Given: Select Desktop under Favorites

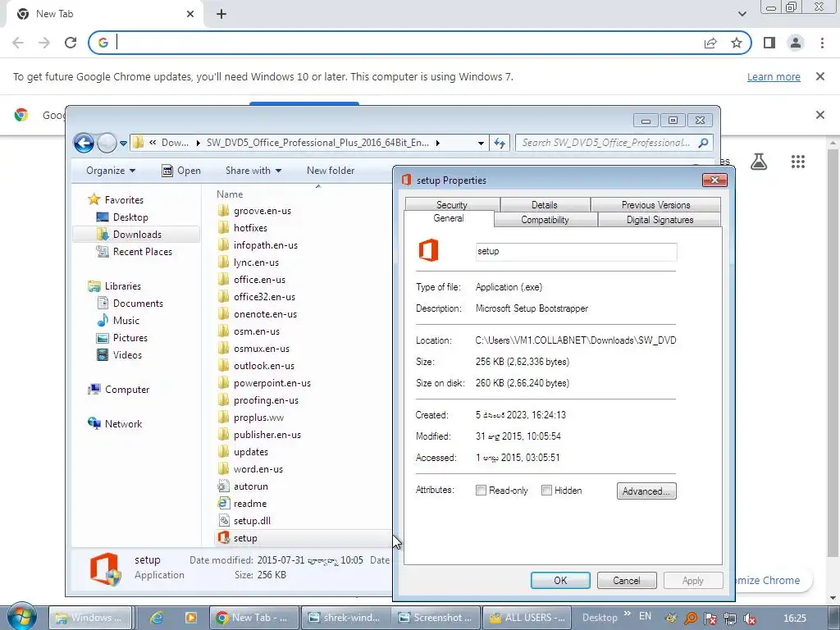Looking at the screenshot, I should tap(130, 217).
